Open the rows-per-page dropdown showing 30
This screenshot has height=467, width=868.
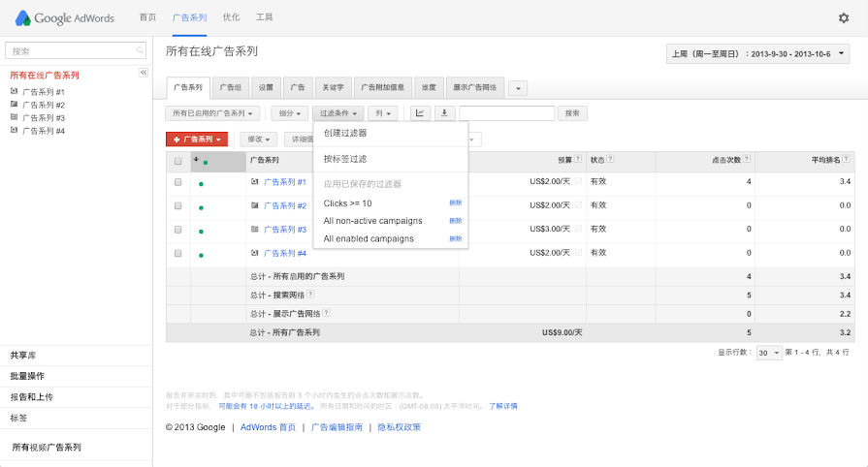click(x=769, y=353)
